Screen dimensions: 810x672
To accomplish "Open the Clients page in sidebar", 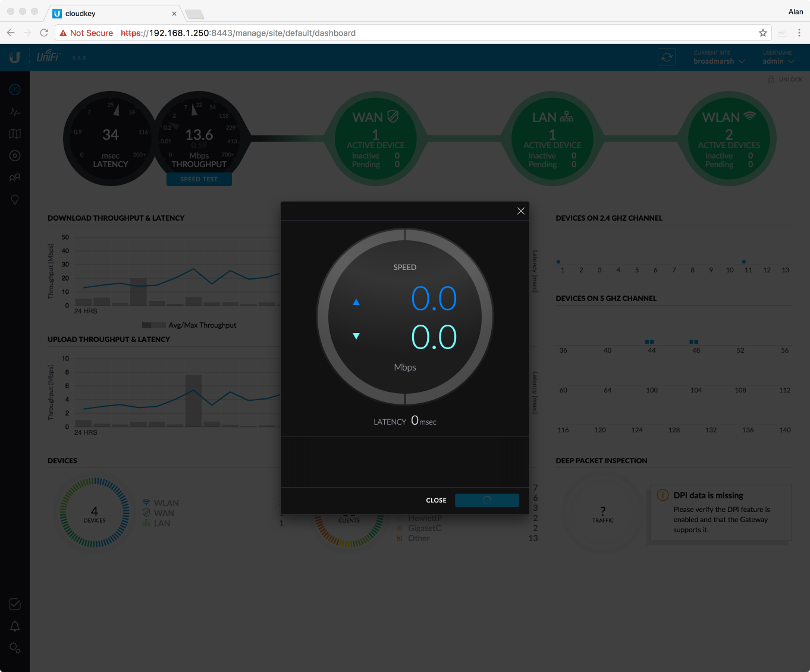I will click(x=15, y=178).
